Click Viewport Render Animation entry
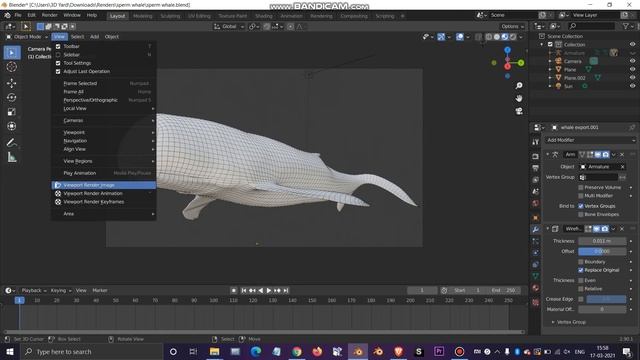The image size is (640, 360). (104, 193)
